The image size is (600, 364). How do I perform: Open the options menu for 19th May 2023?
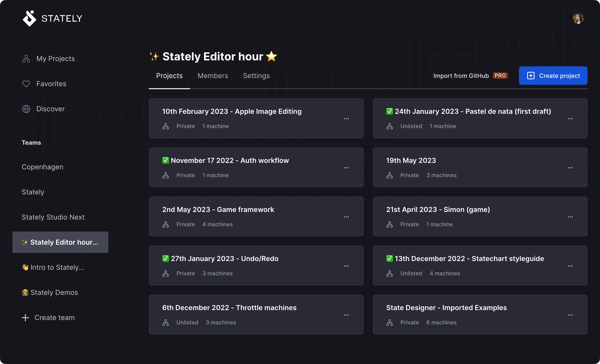(x=571, y=168)
